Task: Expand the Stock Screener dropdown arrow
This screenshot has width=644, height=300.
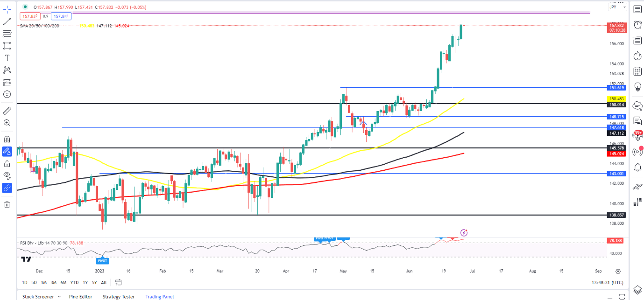Action: tap(59, 297)
